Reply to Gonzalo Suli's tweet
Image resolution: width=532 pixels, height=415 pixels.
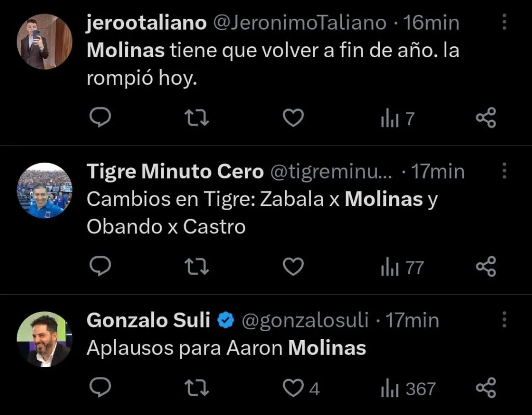click(100, 388)
